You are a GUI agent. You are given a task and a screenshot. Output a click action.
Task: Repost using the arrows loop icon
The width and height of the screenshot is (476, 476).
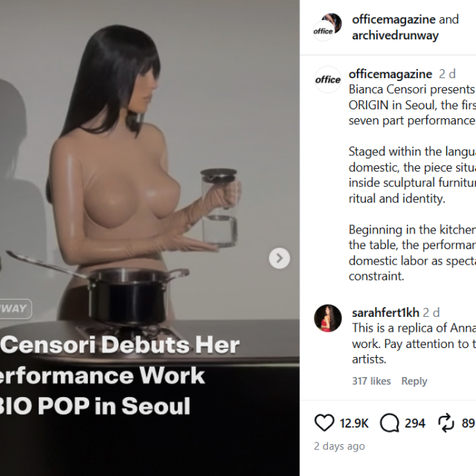pos(446,423)
